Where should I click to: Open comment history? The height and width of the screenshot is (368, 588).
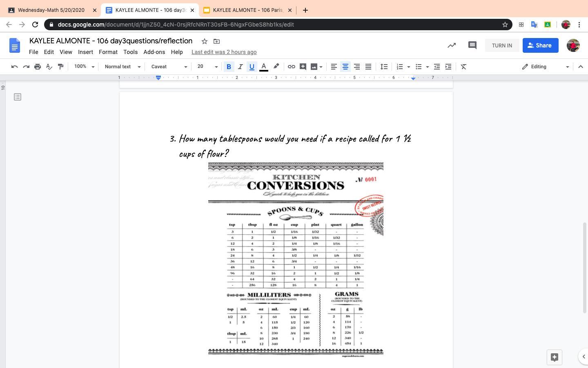pos(472,45)
